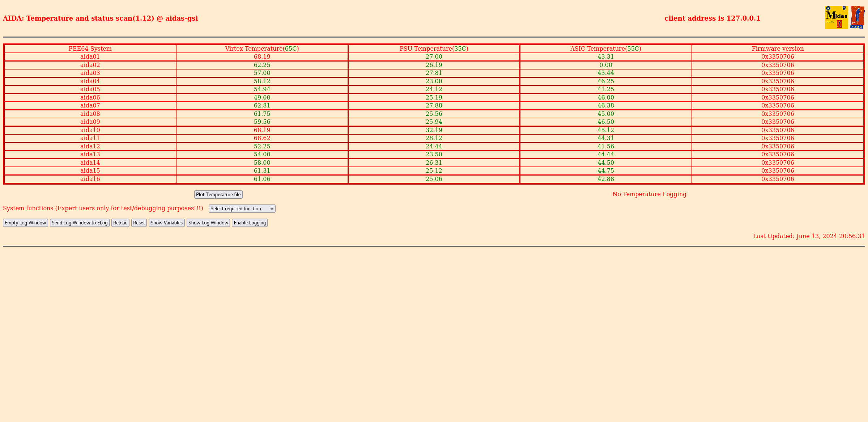Click Firmware version column header

[x=778, y=48]
